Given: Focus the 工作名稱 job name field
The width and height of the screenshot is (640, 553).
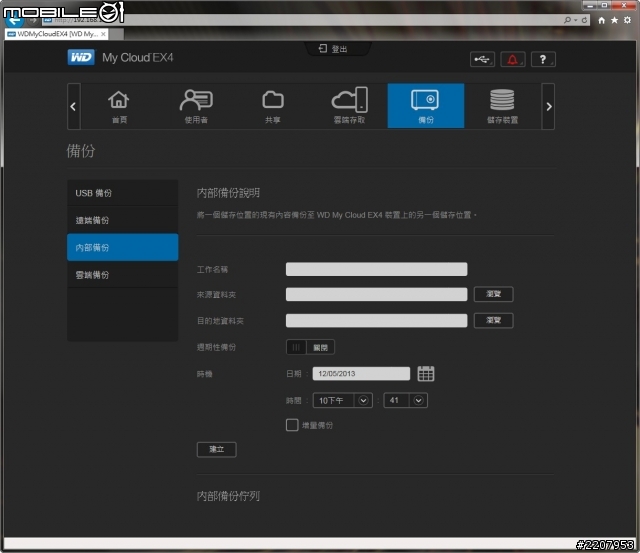Looking at the screenshot, I should [x=376, y=269].
